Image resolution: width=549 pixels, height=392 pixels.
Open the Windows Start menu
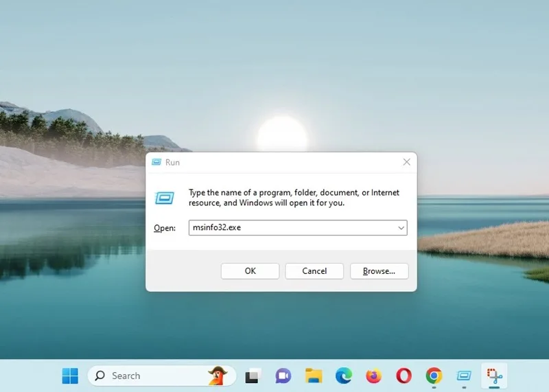[70, 376]
